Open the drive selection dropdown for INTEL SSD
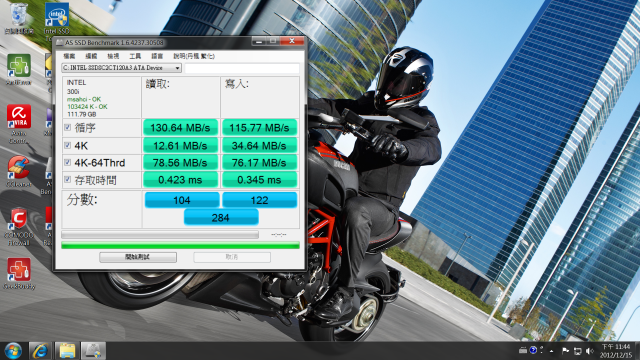Viewport: 640px width, 360px height. [x=121, y=68]
